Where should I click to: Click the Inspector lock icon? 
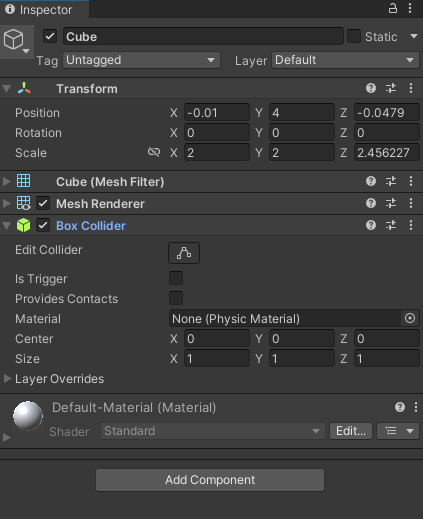tap(393, 8)
